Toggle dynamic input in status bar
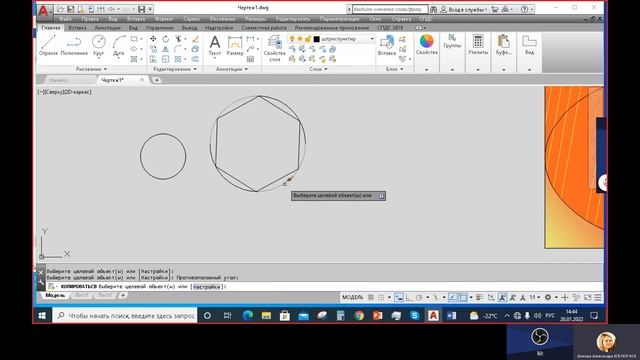The image size is (640, 360). [x=399, y=298]
